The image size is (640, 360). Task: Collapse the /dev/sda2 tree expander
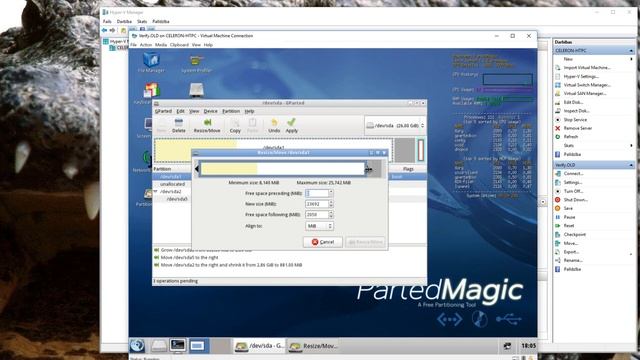pos(156,191)
